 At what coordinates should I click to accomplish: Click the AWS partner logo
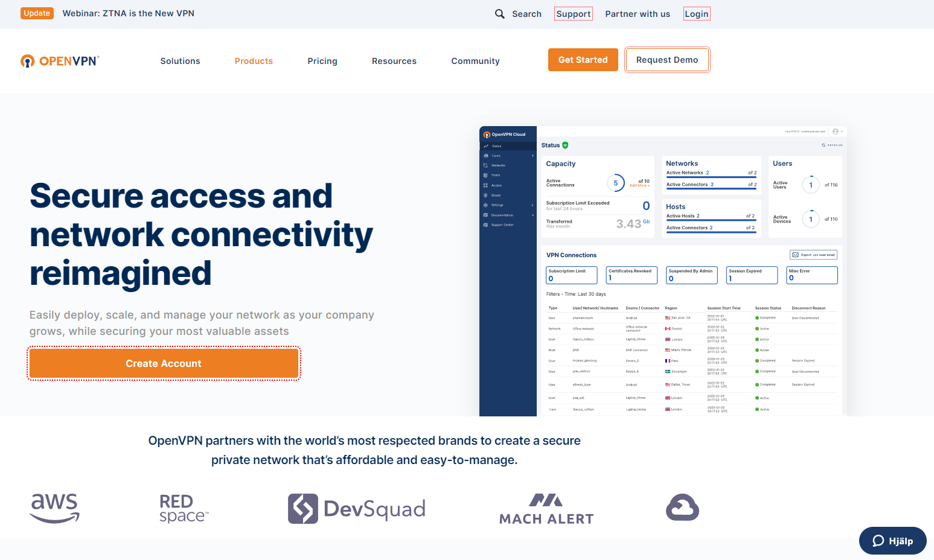pyautogui.click(x=55, y=508)
